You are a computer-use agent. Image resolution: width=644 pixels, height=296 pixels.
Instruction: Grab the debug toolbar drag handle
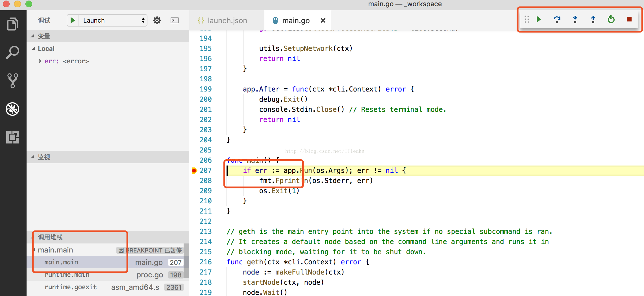pos(526,19)
